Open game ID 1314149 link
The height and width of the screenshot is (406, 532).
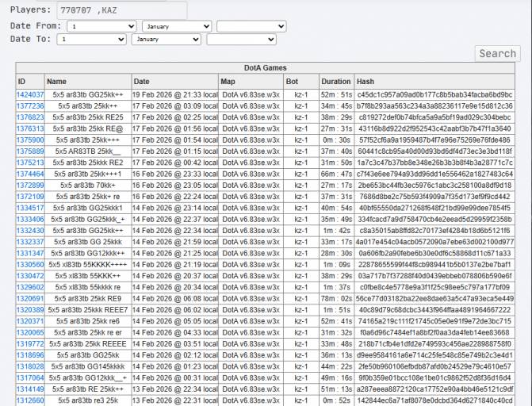(30, 389)
